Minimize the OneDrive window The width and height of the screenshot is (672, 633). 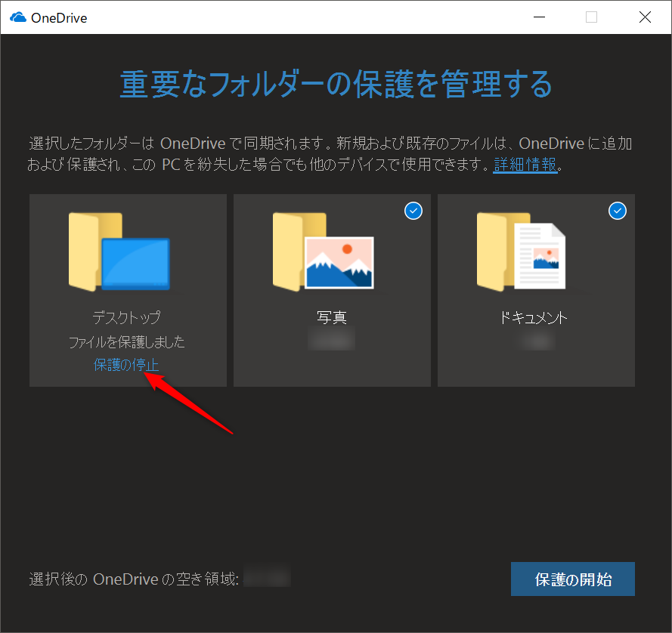(539, 17)
